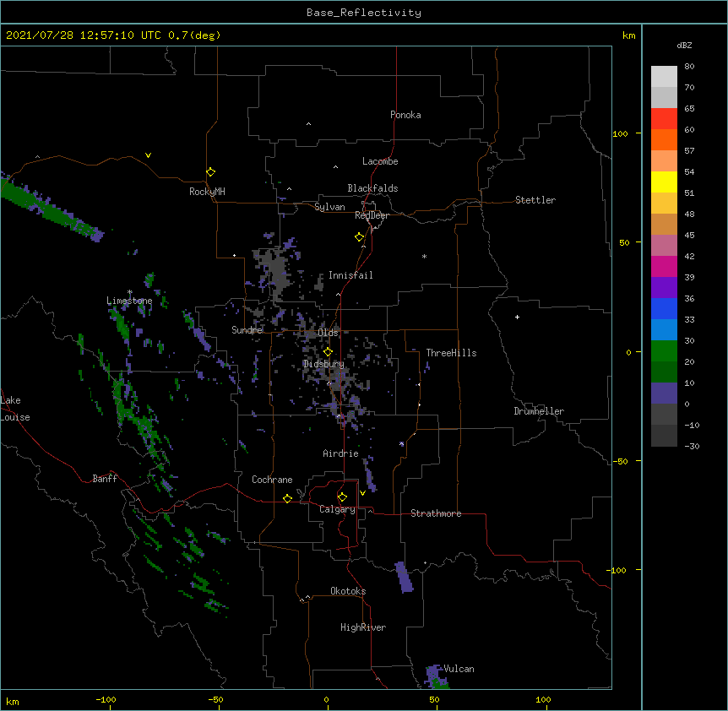Viewport: 728px width, 711px height.
Task: Click the white plus marker north of Drumheller
Action: [x=517, y=317]
